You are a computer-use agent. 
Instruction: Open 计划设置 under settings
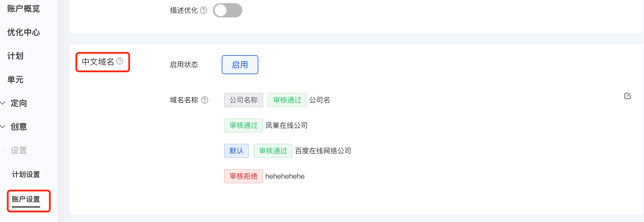click(26, 174)
